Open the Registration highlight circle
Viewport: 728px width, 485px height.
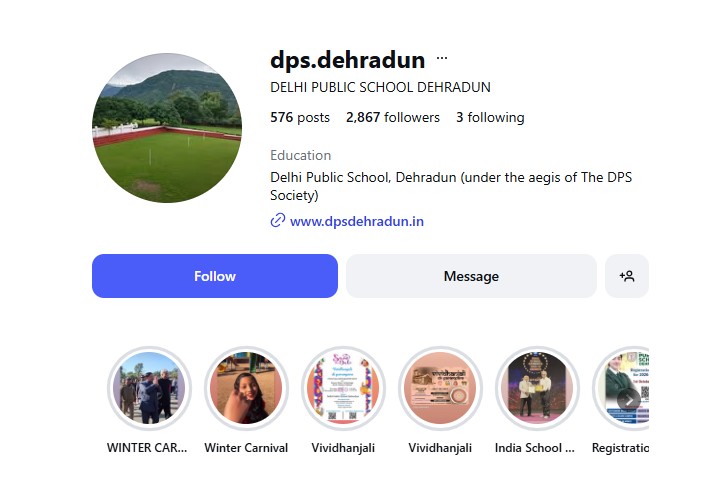tap(621, 388)
